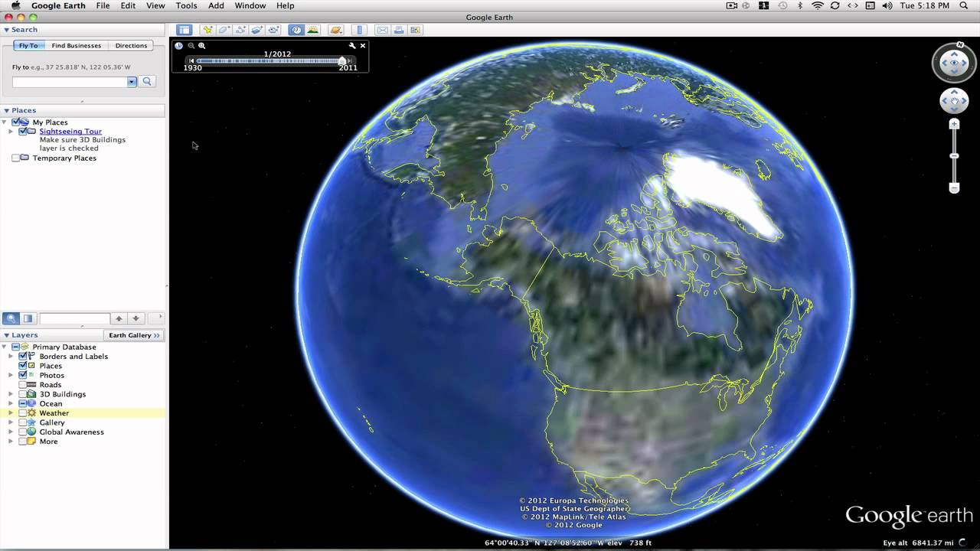Click the Earth Gallery button
The height and width of the screenshot is (551, 980).
tap(134, 335)
